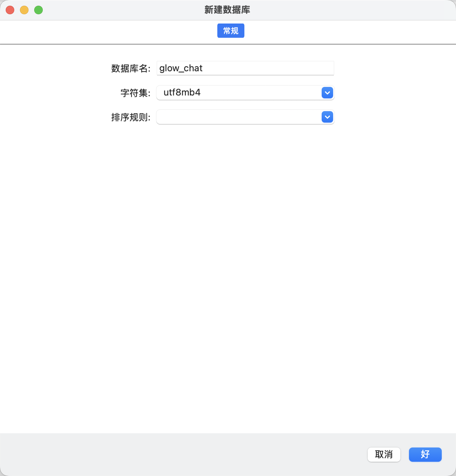Select the 常规 section button
456x476 pixels.
[230, 31]
